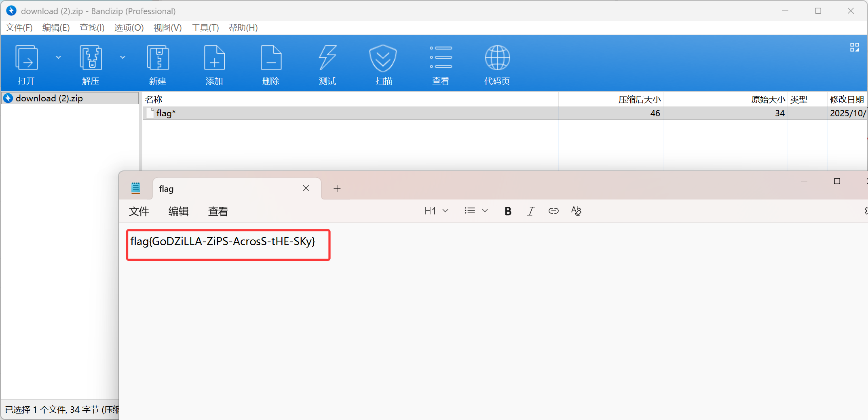The width and height of the screenshot is (868, 420).
Task: Click the compressed size value 46
Action: point(655,113)
